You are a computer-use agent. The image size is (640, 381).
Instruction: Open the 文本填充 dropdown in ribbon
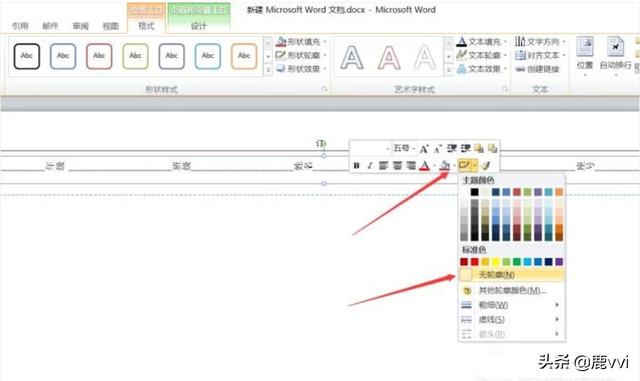(x=482, y=42)
